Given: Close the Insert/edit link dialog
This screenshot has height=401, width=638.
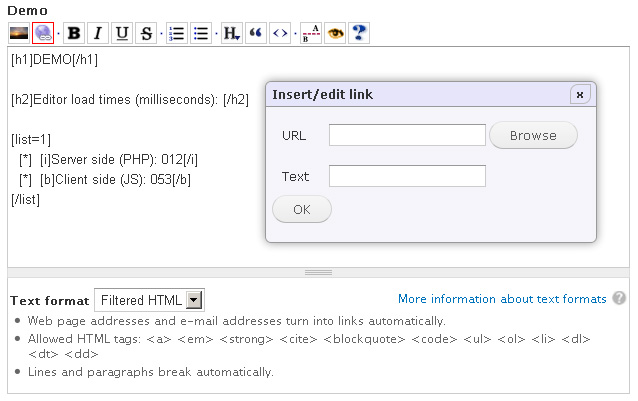Looking at the screenshot, I should [x=580, y=95].
